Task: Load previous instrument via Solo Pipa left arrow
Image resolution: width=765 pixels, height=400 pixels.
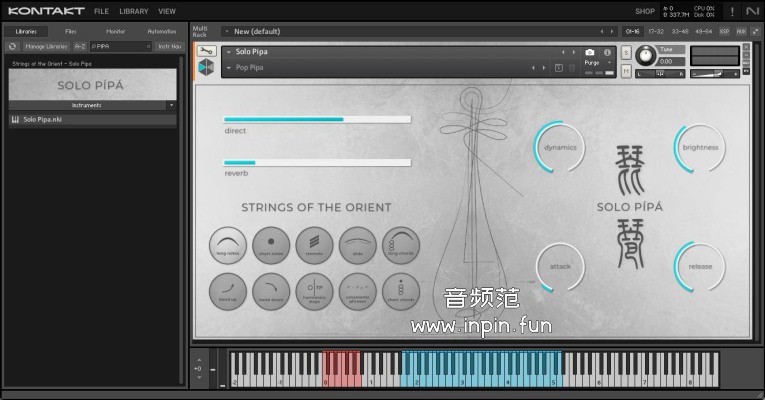Action: 563,52
